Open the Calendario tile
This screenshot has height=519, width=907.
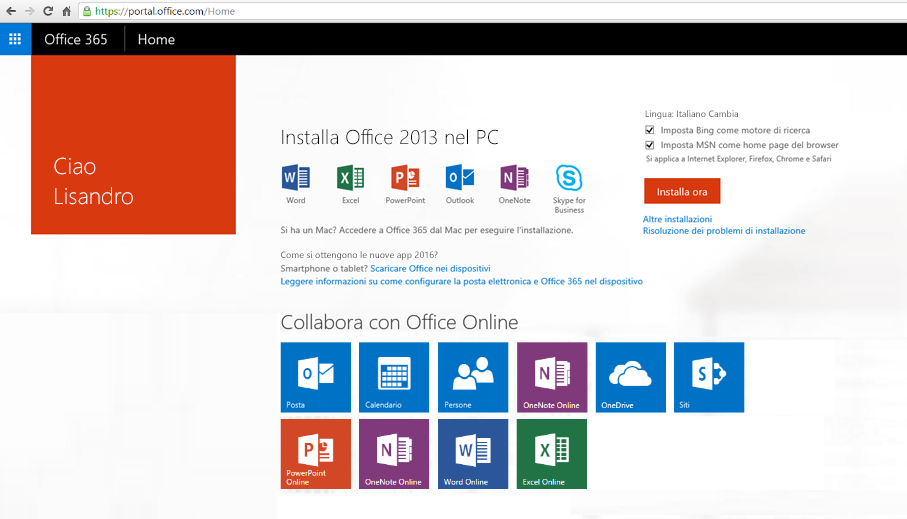pos(394,377)
